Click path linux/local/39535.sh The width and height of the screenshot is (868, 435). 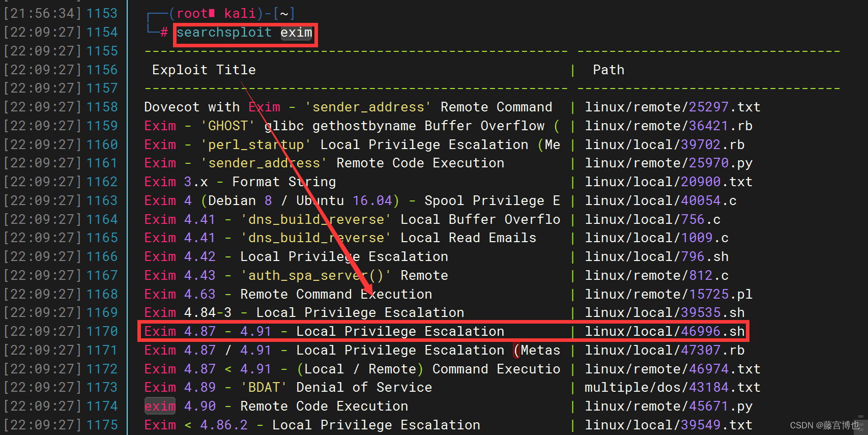[x=664, y=312]
